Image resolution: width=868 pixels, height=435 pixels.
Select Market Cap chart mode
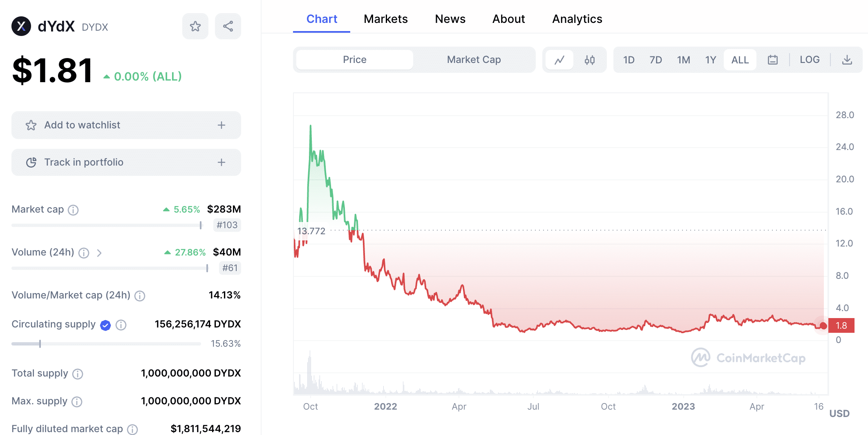[x=474, y=60]
